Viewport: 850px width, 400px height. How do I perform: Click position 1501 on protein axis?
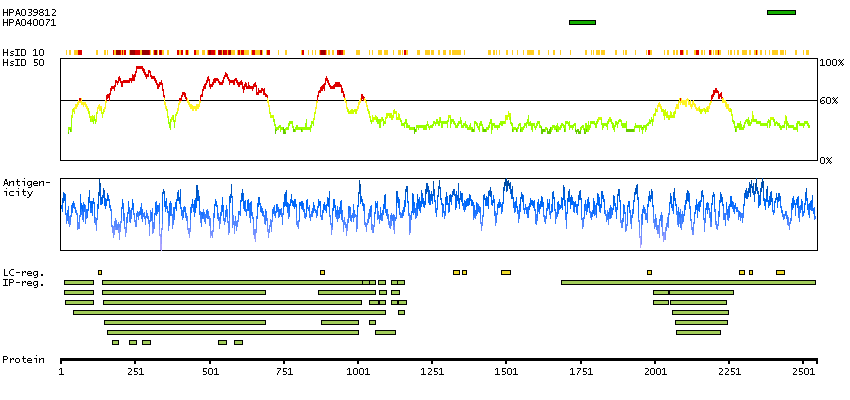click(506, 371)
